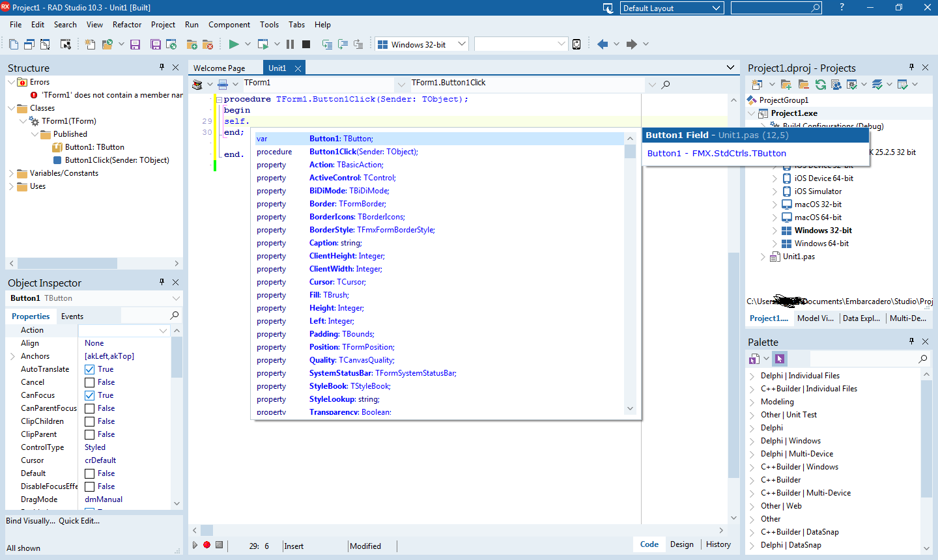
Task: Uncheck the CanFocus True checkbox
Action: coord(90,395)
